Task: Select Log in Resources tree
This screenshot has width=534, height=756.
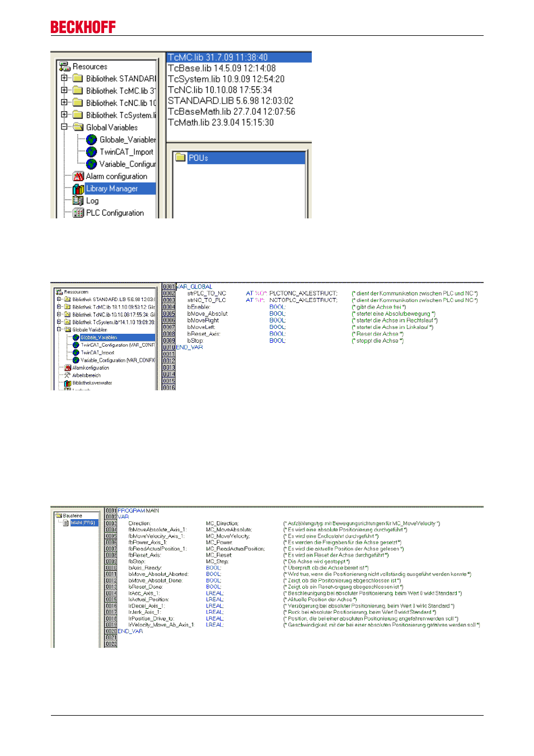Action: point(92,200)
